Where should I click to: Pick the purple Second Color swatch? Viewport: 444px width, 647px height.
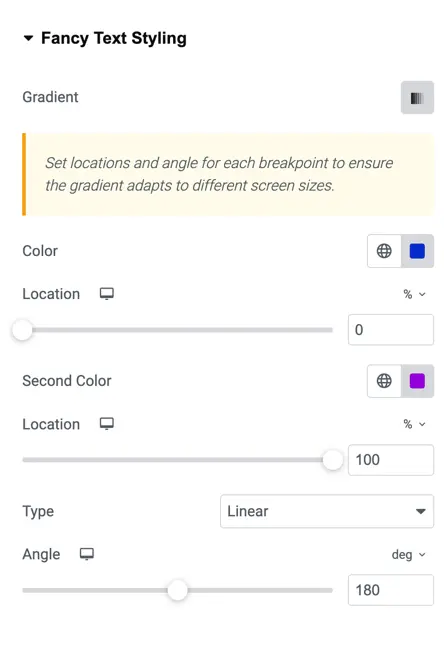[x=417, y=381]
